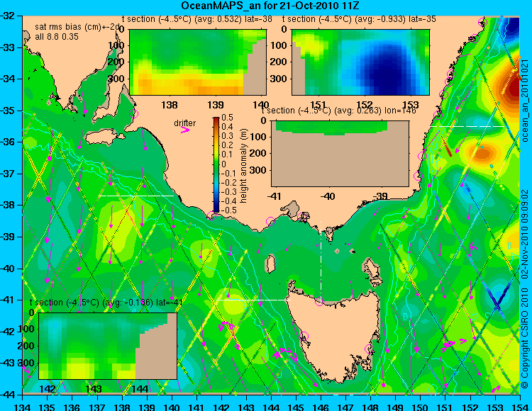Click the 145 longitude label on bottom axis
Screen dimensions: 532x411
coord(296,407)
